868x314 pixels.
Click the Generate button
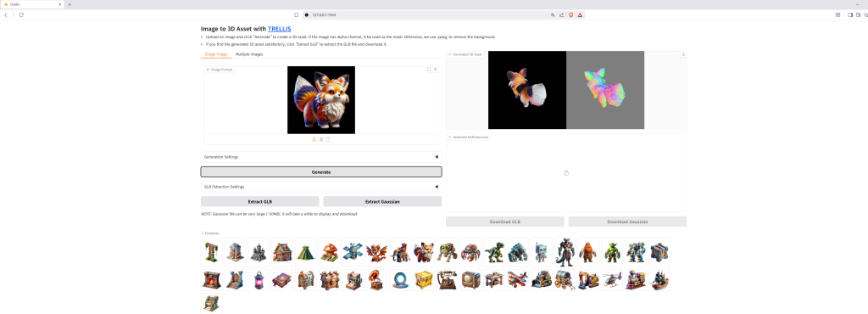click(x=321, y=171)
